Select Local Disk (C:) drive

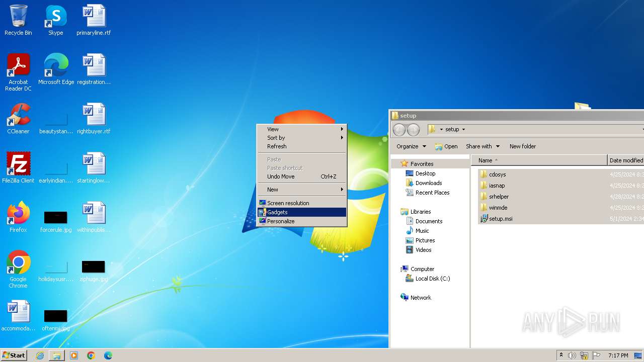428,279
